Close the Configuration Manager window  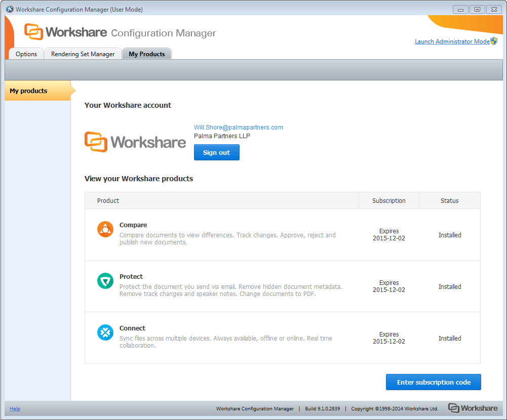(494, 10)
